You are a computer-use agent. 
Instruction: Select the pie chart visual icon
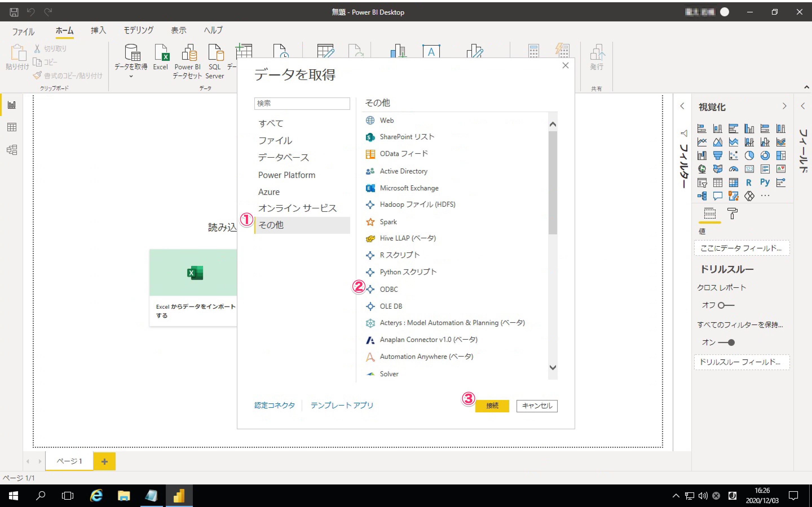pyautogui.click(x=749, y=155)
